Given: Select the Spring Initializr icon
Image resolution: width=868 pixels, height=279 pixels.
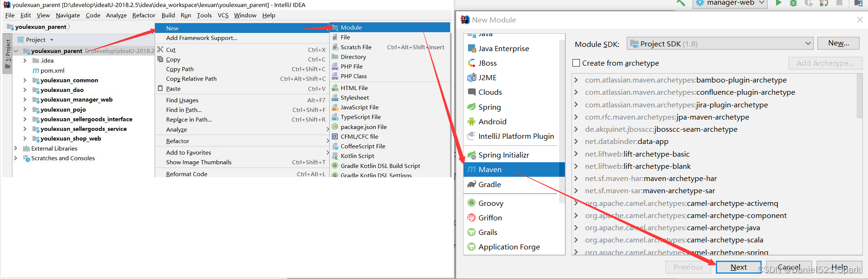Looking at the screenshot, I should pos(472,155).
